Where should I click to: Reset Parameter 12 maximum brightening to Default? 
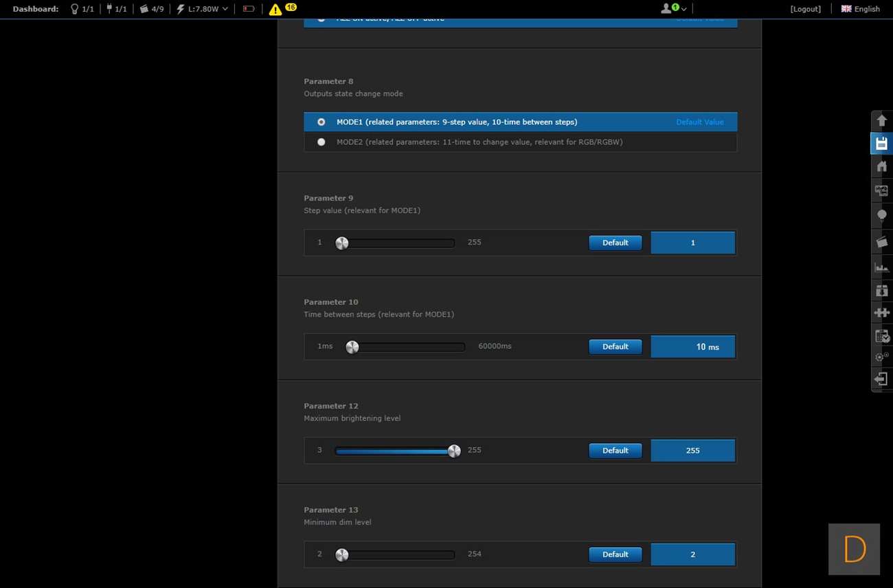tap(615, 451)
